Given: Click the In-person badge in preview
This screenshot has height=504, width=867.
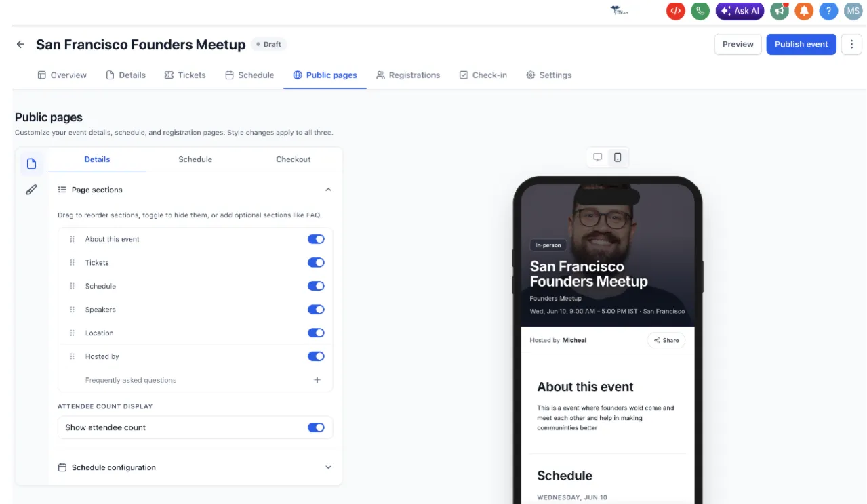Looking at the screenshot, I should point(548,245).
